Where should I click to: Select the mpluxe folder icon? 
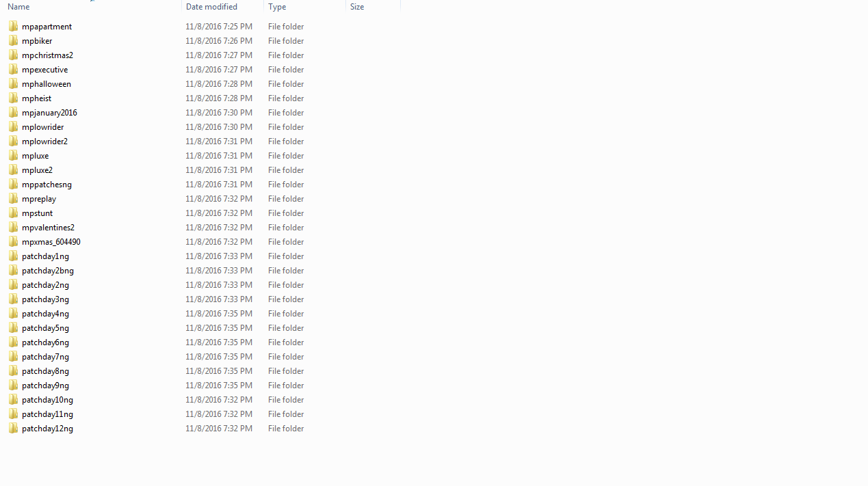(14, 156)
